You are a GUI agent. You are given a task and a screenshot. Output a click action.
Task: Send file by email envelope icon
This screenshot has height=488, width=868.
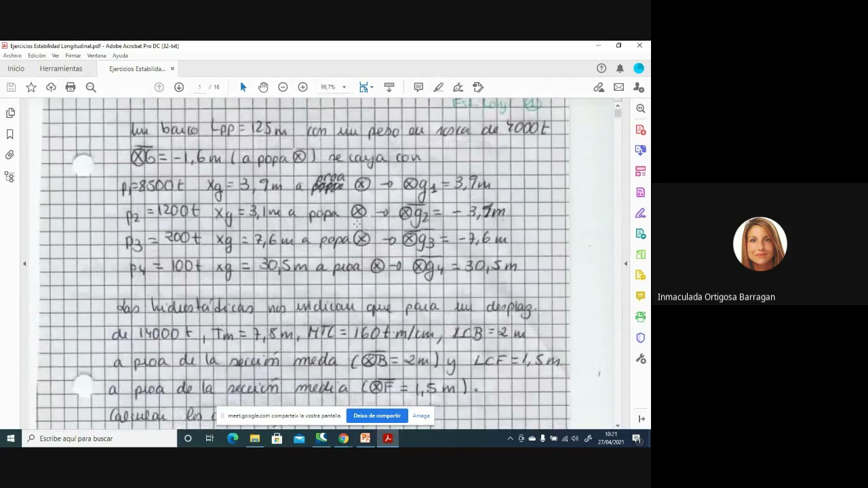point(619,87)
